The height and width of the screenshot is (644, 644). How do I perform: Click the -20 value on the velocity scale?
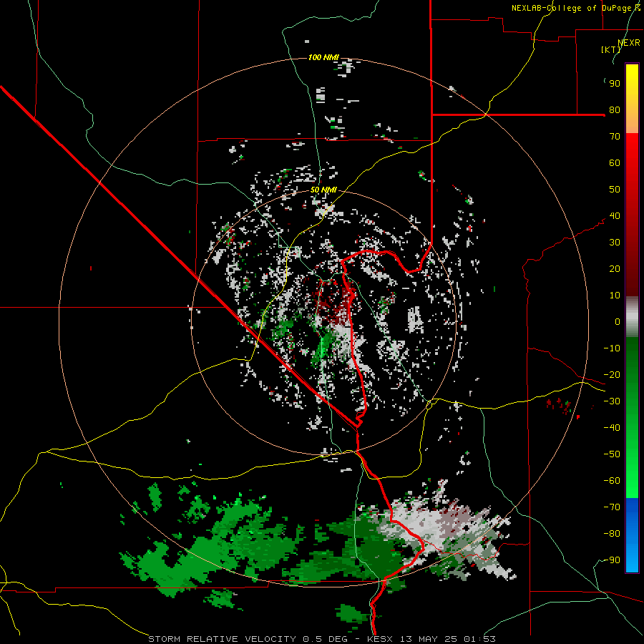point(612,375)
